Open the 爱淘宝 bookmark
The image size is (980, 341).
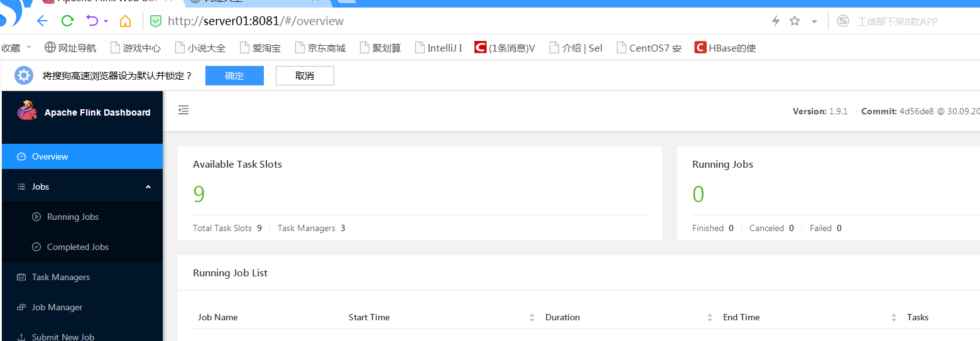click(260, 48)
